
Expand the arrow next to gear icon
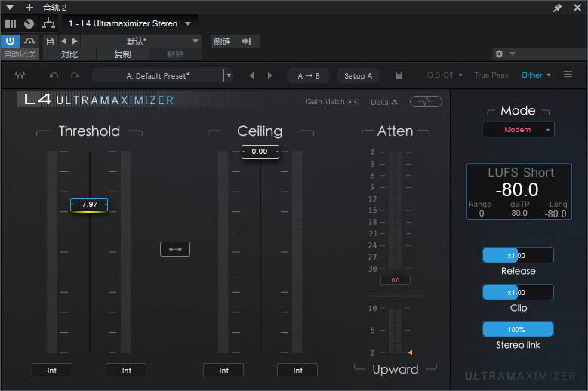coord(513,54)
